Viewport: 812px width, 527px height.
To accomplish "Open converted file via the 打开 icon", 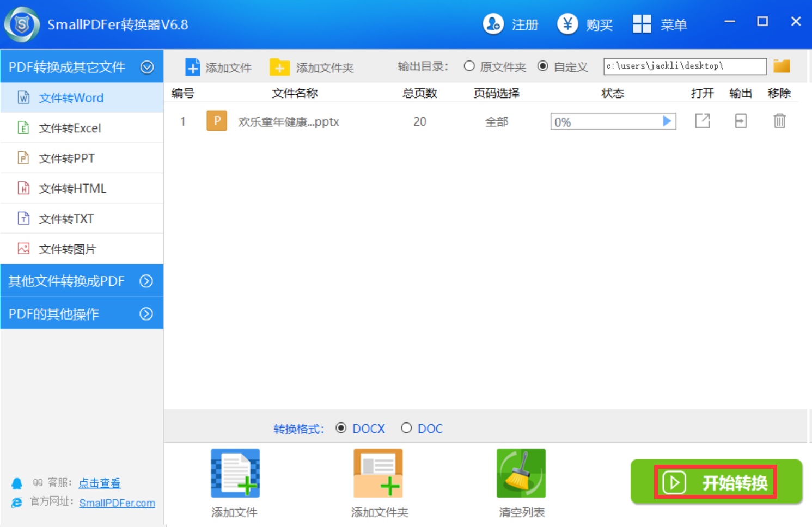I will click(x=703, y=121).
